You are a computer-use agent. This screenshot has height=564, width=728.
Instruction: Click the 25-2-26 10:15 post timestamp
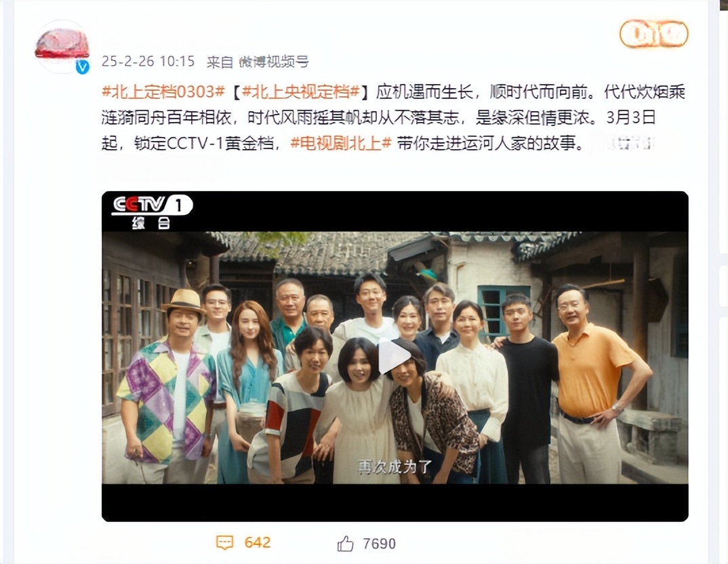148,62
